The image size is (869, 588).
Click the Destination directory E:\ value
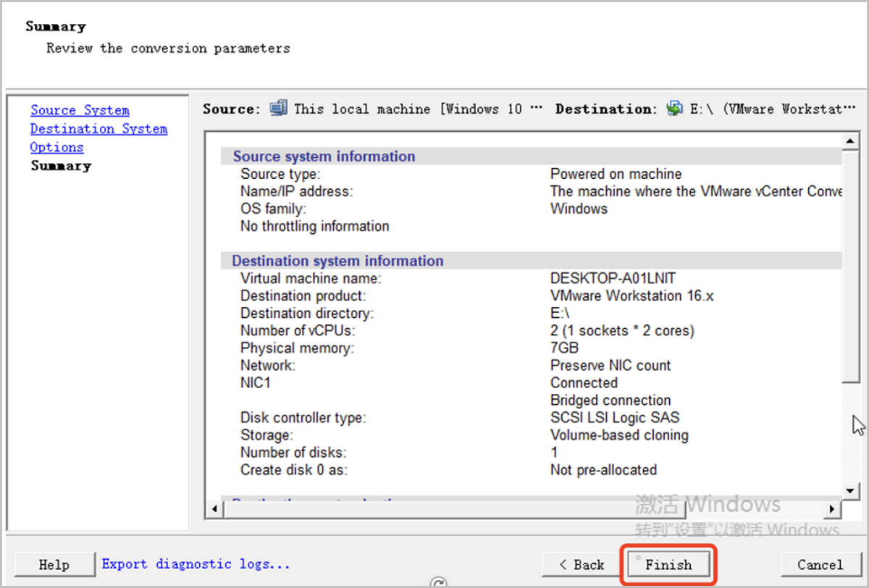point(560,313)
